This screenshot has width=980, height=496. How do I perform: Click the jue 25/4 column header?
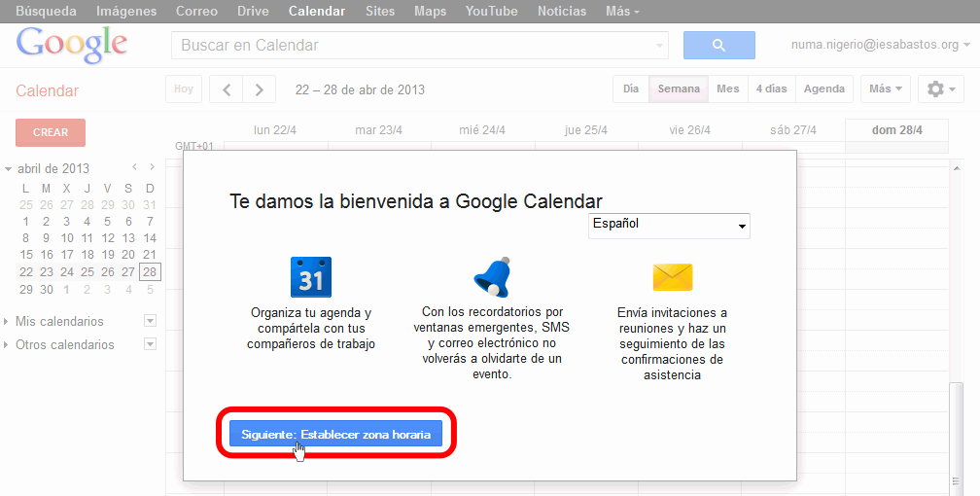[x=585, y=130]
